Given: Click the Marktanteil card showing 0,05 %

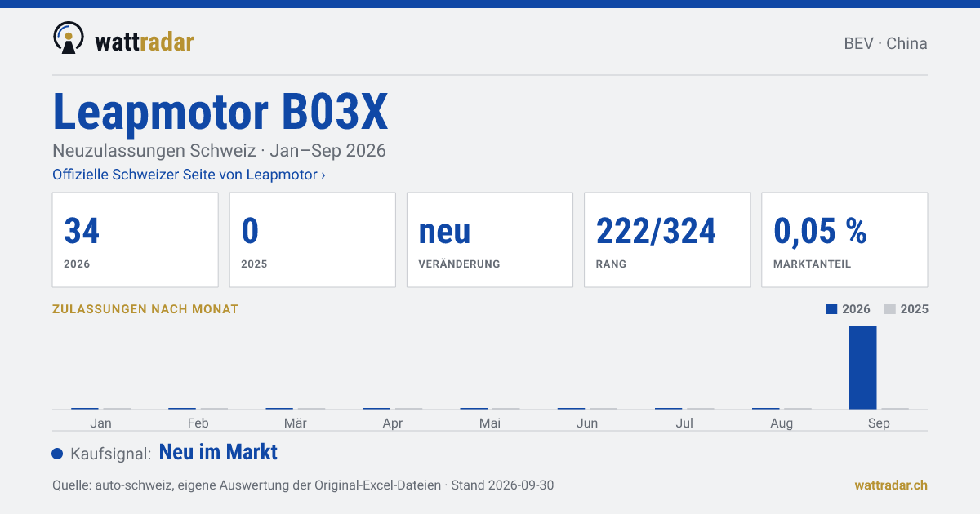Looking at the screenshot, I should click(x=844, y=240).
